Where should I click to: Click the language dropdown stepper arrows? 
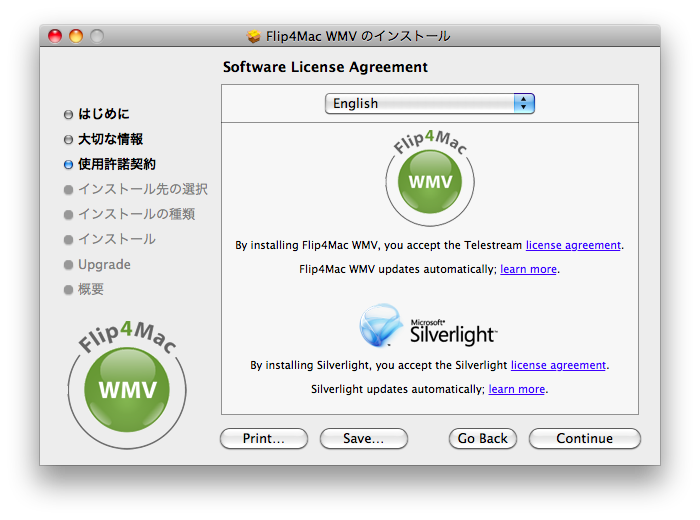(524, 104)
